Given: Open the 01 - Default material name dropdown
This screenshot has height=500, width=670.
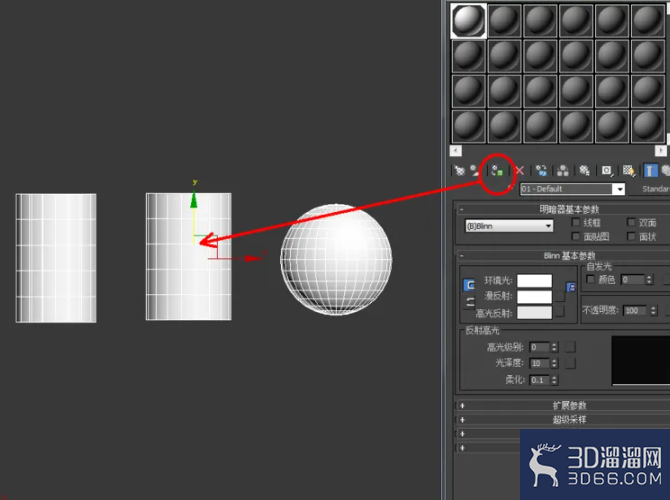Looking at the screenshot, I should 619,189.
